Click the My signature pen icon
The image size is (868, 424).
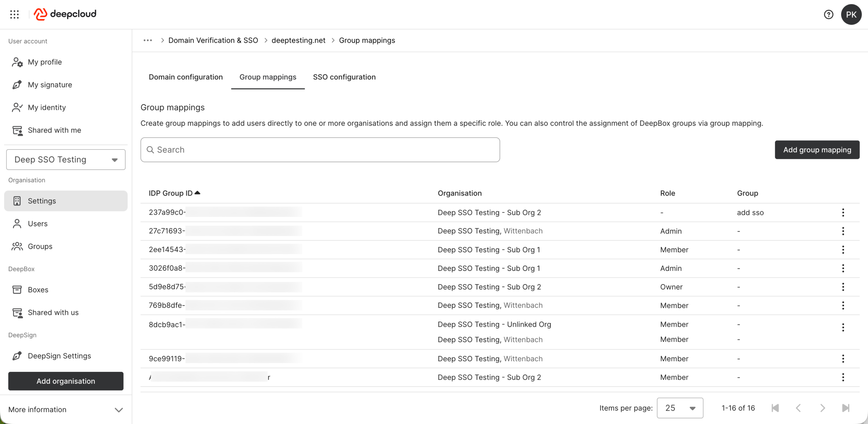(17, 85)
